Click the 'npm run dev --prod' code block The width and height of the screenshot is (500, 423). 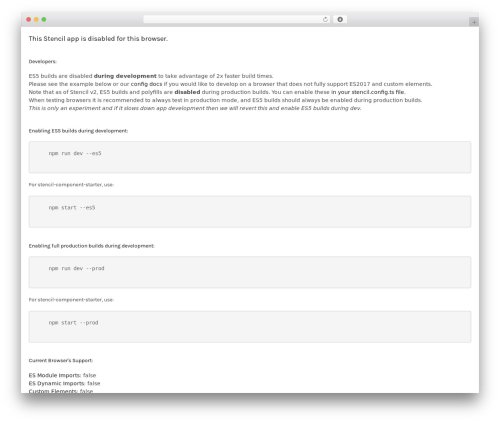[x=250, y=272]
